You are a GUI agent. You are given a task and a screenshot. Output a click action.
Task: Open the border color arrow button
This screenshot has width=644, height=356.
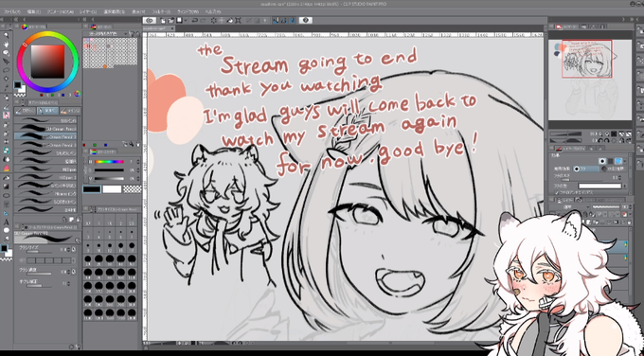pyautogui.click(x=626, y=186)
